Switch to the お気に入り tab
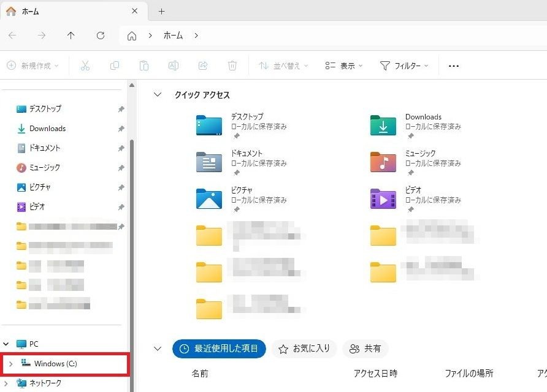 click(304, 349)
